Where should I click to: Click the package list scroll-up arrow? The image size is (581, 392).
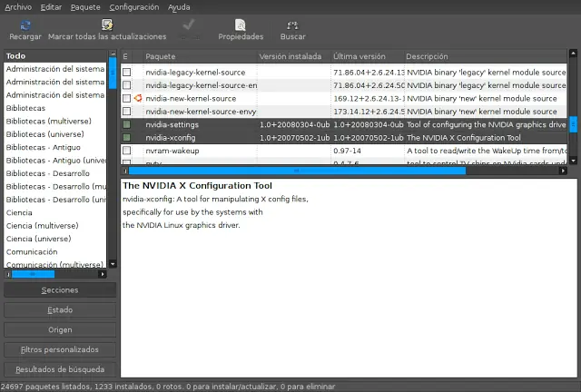pyautogui.click(x=573, y=54)
